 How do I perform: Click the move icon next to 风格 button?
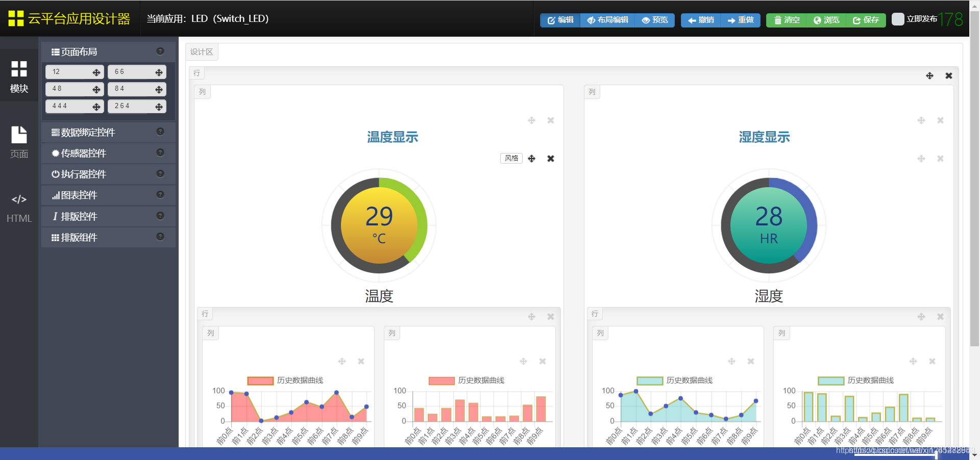click(x=531, y=159)
